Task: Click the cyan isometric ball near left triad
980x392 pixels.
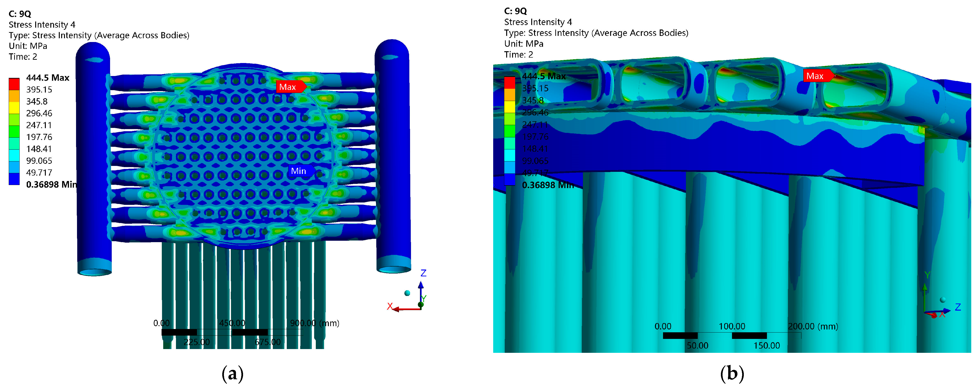Action: [407, 293]
